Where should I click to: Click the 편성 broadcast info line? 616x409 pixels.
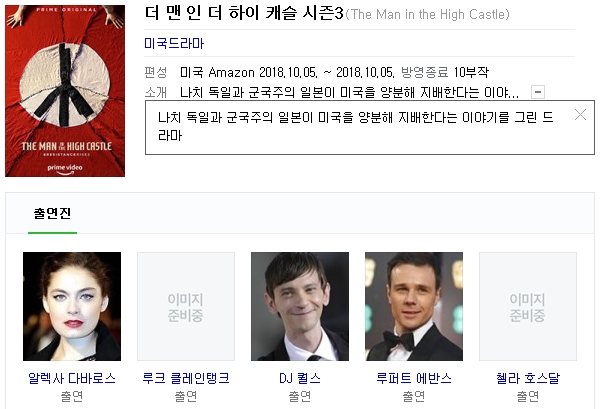point(334,72)
